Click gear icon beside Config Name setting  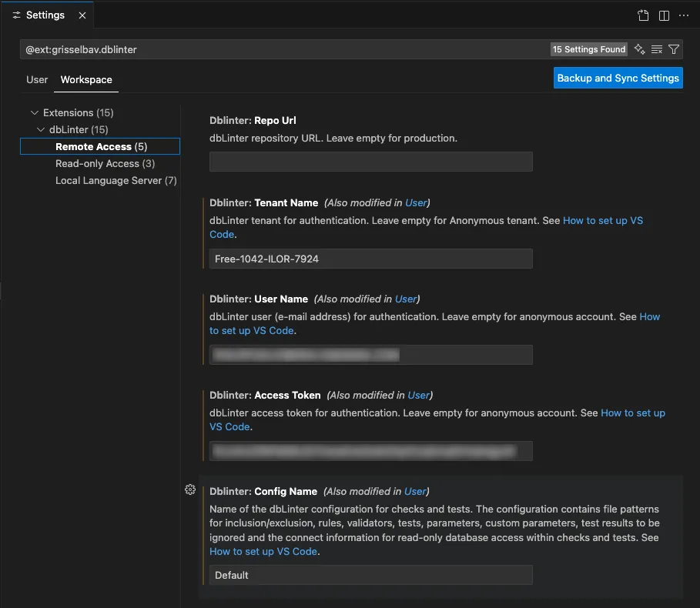[190, 489]
